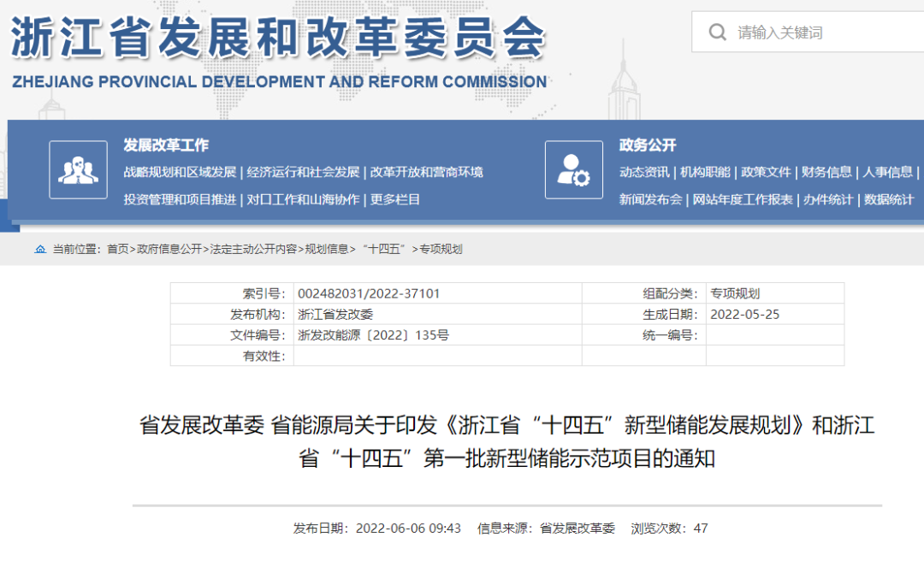Open 动态资讯 under 政务公开
The height and width of the screenshot is (561, 924).
(x=644, y=172)
